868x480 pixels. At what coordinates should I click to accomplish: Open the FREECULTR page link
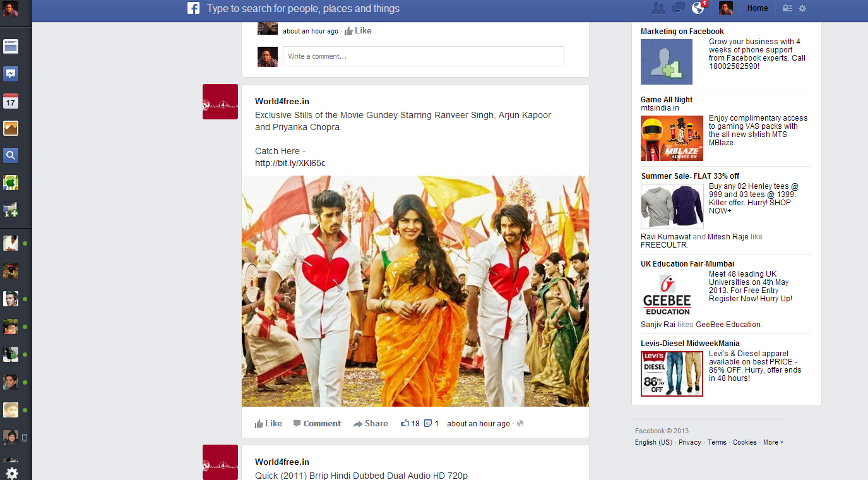(664, 245)
